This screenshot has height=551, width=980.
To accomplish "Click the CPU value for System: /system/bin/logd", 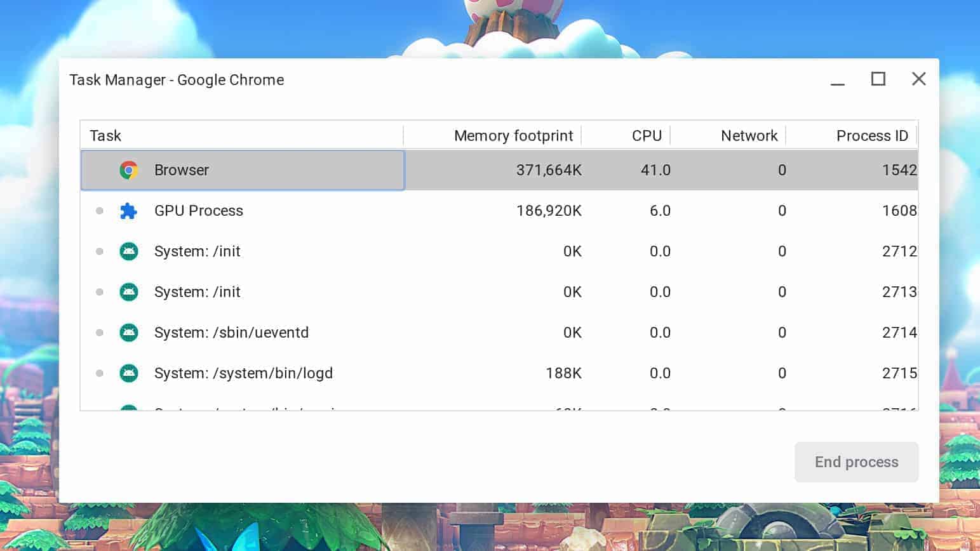I will tap(660, 373).
